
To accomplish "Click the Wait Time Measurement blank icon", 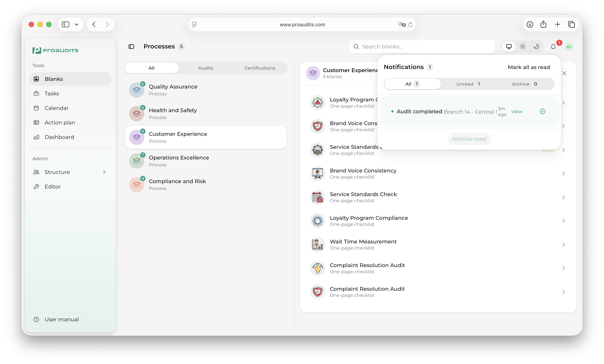I will 317,244.
